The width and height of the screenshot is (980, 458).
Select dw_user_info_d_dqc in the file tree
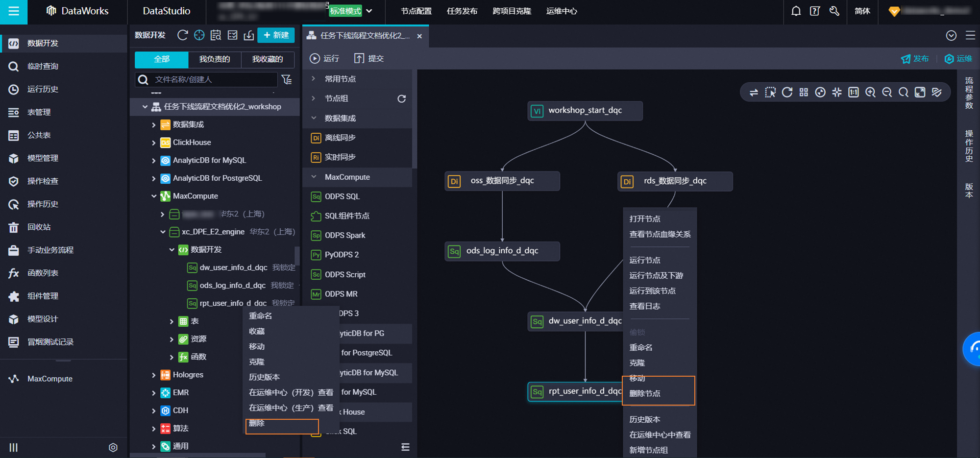pos(233,267)
